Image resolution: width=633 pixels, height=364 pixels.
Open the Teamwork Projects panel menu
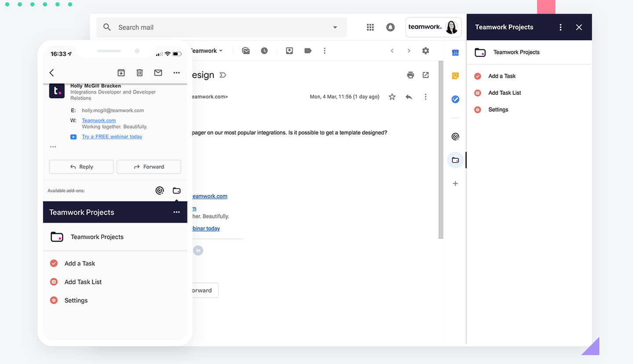[560, 27]
